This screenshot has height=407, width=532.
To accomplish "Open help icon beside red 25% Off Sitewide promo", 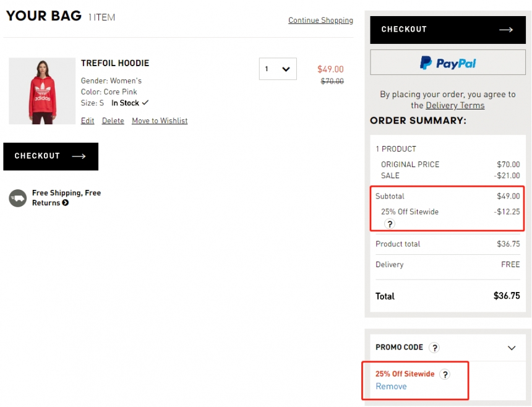I will (445, 374).
